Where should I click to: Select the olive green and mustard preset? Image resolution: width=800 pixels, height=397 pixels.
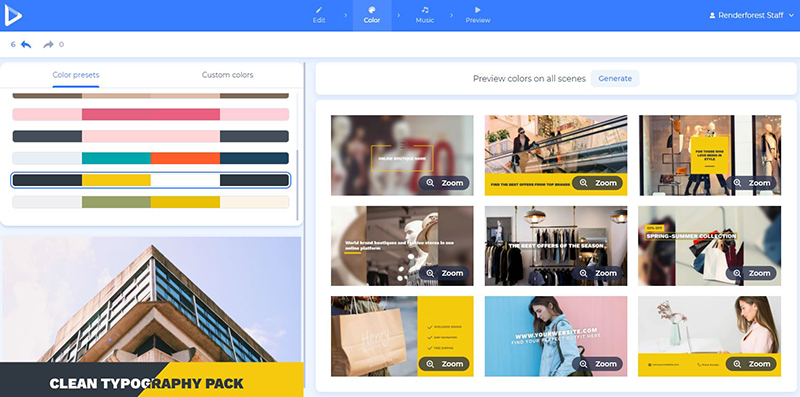[151, 202]
